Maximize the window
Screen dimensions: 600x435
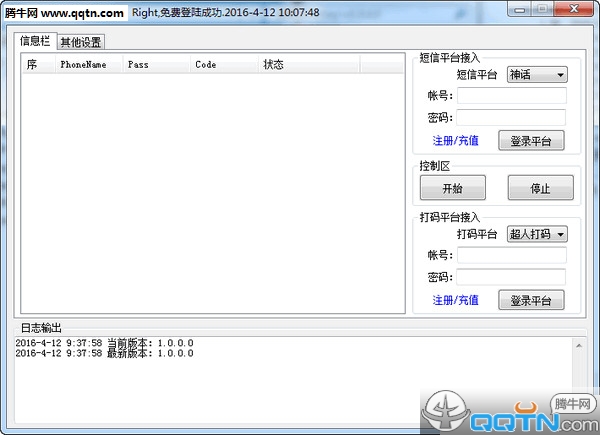[x=543, y=9]
